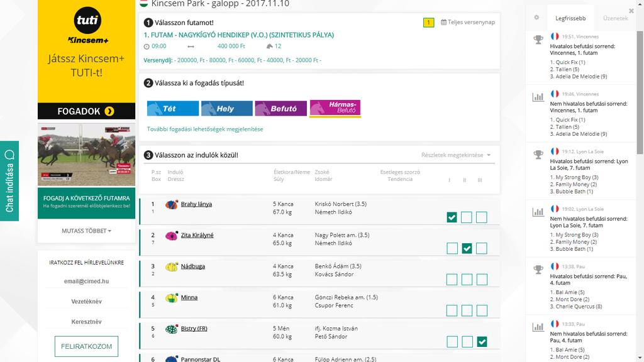Click the yellow race number 1 box

click(429, 23)
